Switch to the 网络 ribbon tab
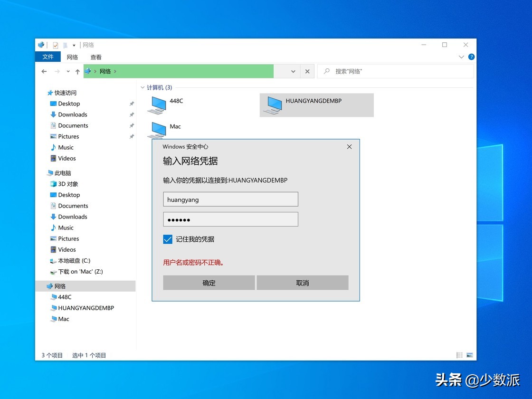The width and height of the screenshot is (532, 399). [x=72, y=57]
